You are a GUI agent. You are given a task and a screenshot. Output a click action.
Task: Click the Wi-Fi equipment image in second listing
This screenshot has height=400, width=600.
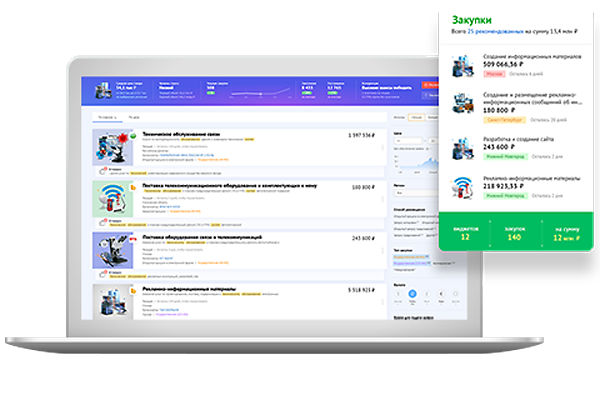[113, 203]
